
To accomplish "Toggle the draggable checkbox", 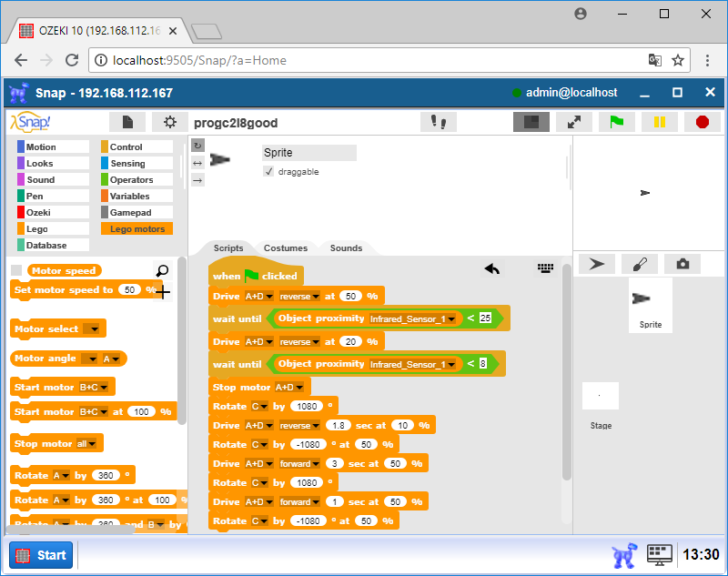I will click(268, 171).
